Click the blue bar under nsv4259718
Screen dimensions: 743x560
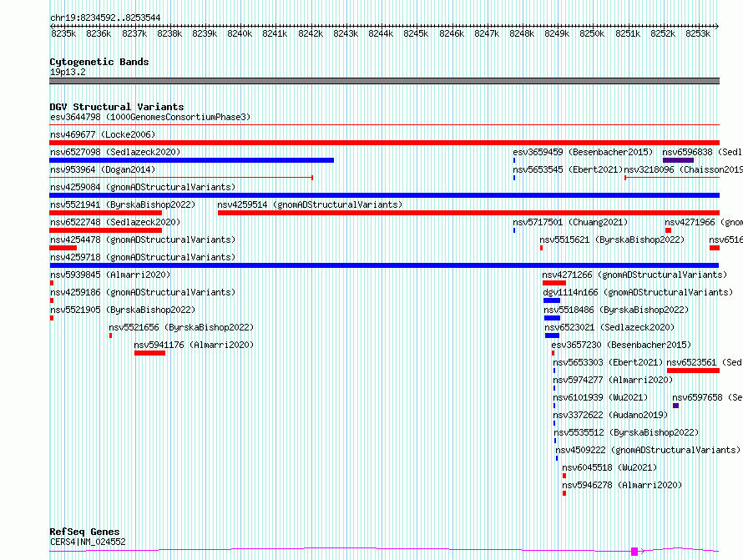coord(384,265)
